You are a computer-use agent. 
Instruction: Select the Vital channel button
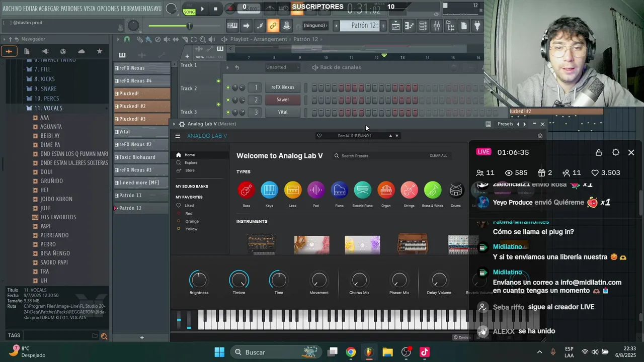click(x=283, y=112)
